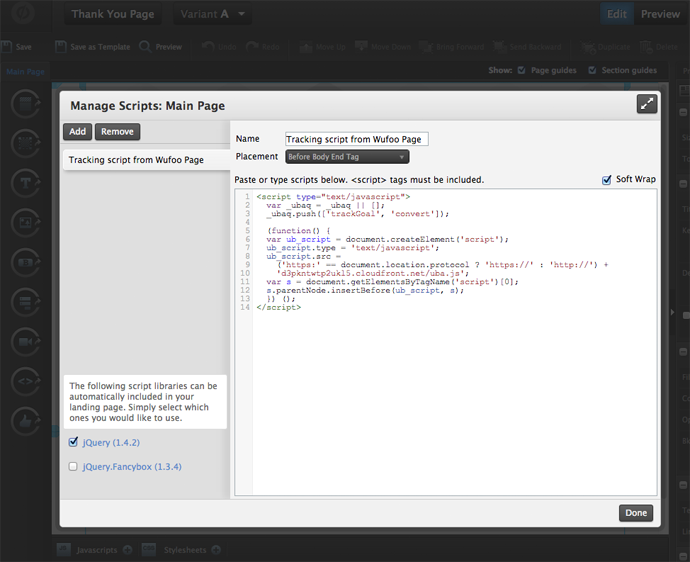The height and width of the screenshot is (562, 690).
Task: Select the Section widget in left sidebar
Action: click(x=26, y=104)
